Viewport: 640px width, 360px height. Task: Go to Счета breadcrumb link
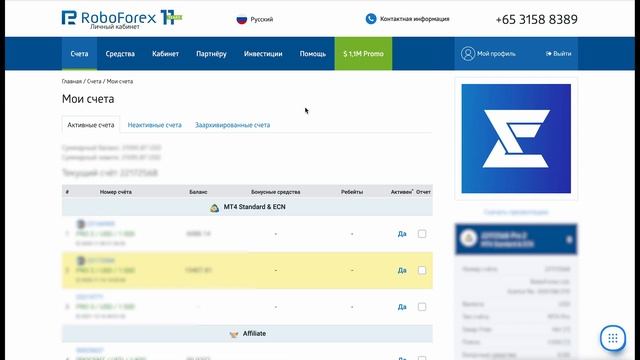(94, 81)
